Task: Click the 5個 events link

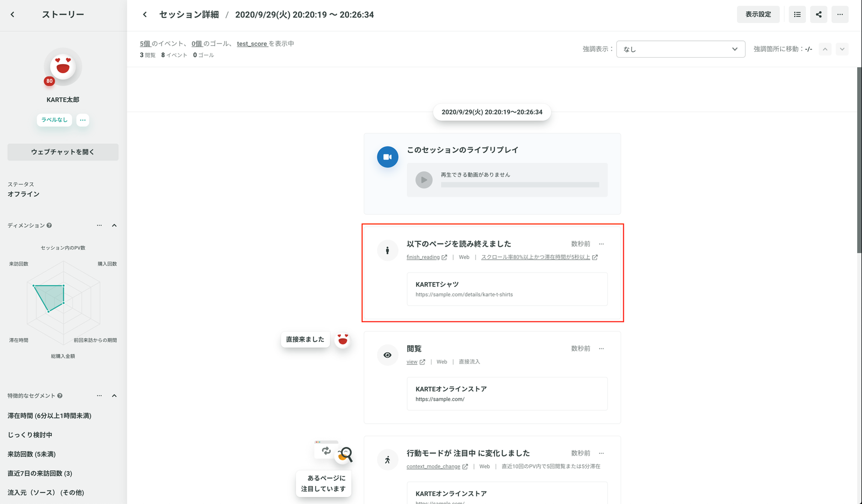Action: point(145,44)
